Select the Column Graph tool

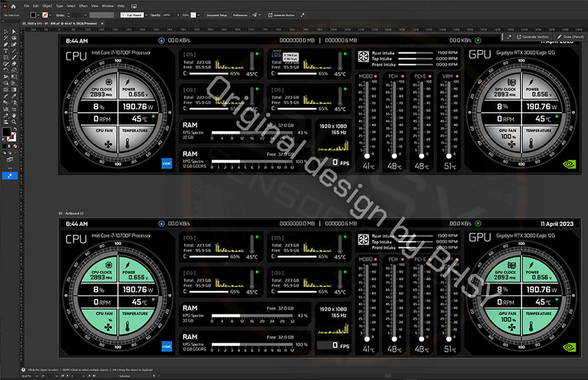[x=6, y=109]
